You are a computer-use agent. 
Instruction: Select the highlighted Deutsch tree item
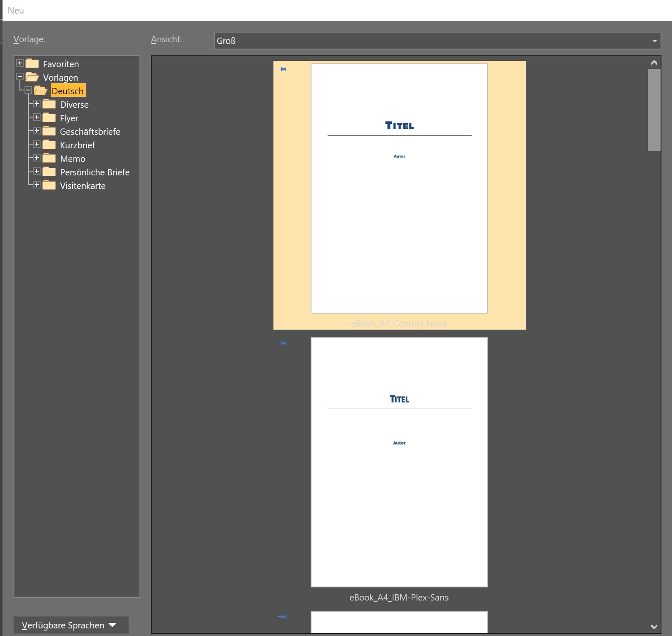point(68,91)
